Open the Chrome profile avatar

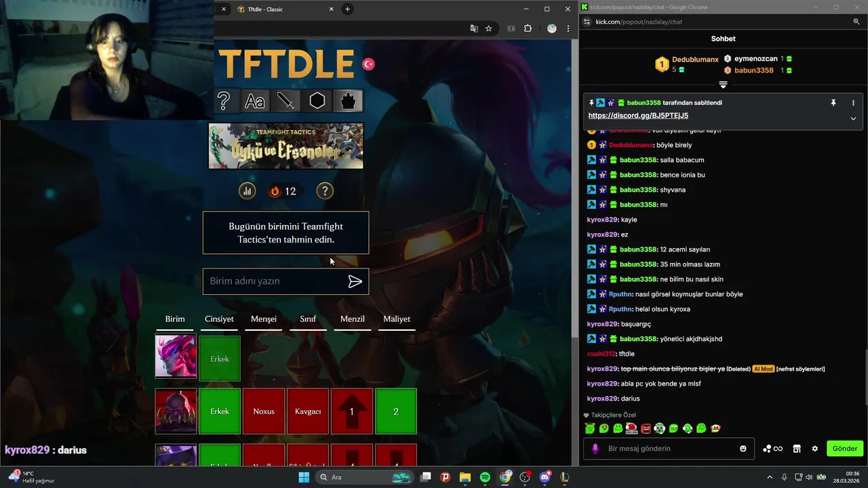point(552,28)
